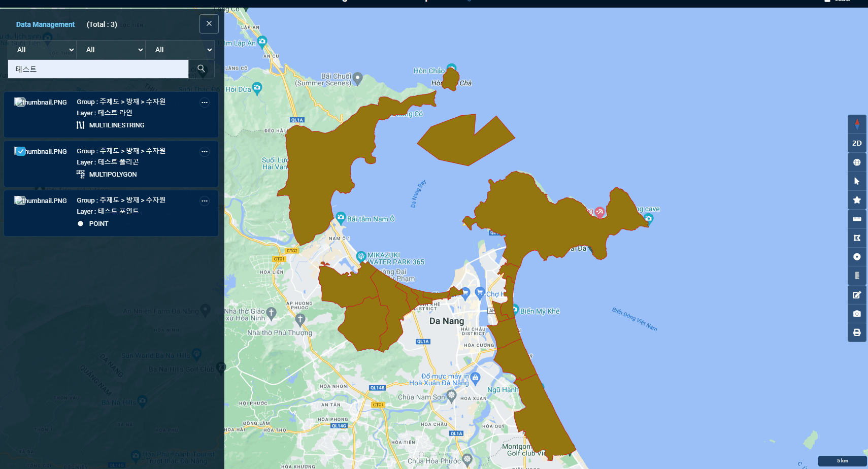Click 'Layer : 테스트 폴리곤' text

click(108, 162)
